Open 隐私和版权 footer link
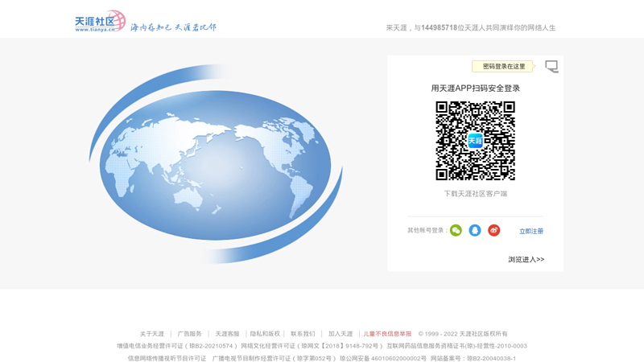The width and height of the screenshot is (644, 362). click(265, 334)
